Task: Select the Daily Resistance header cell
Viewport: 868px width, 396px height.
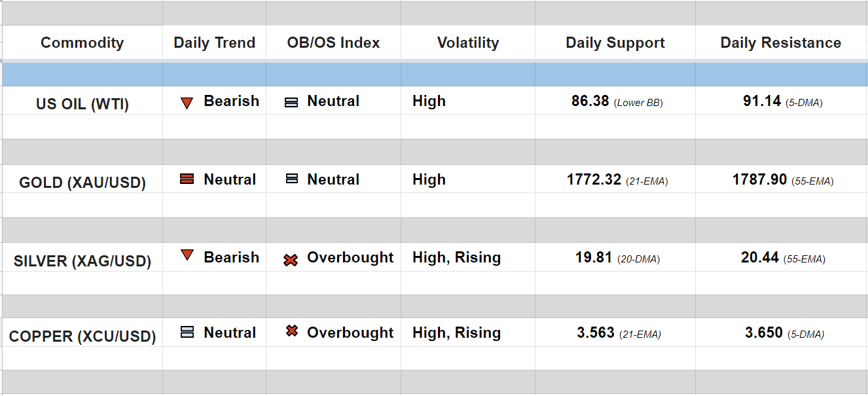Action: pos(780,43)
